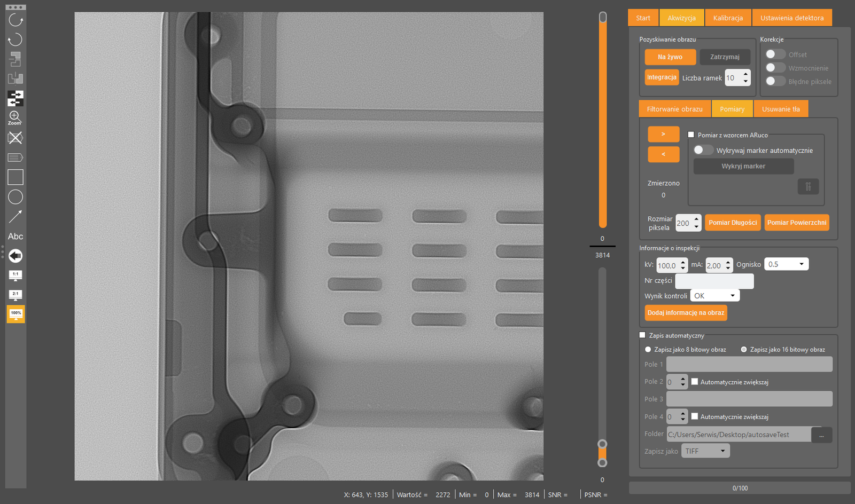Select the circle drawing tool
Viewport: 855px width, 504px height.
tap(15, 197)
